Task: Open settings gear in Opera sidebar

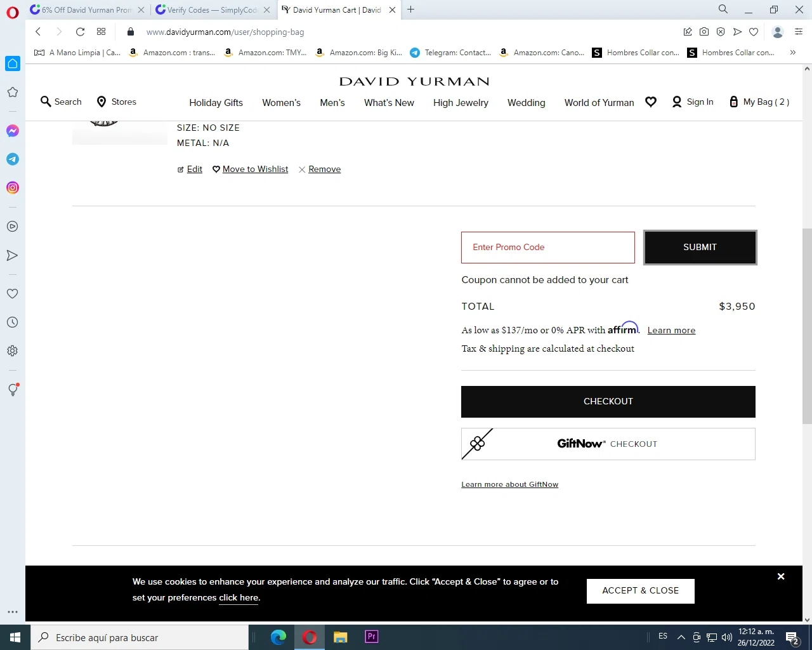Action: point(13,351)
